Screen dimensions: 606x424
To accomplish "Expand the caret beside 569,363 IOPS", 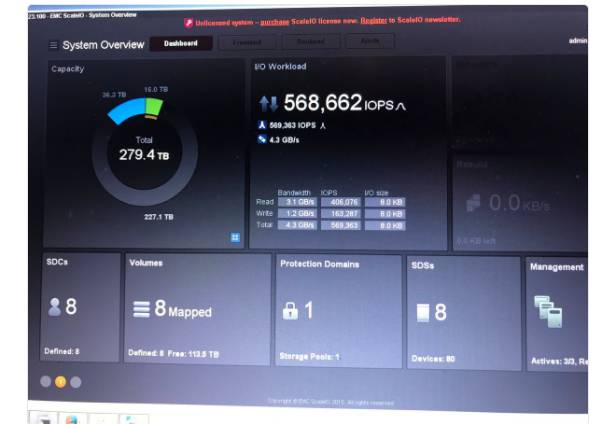I will pyautogui.click(x=323, y=126).
